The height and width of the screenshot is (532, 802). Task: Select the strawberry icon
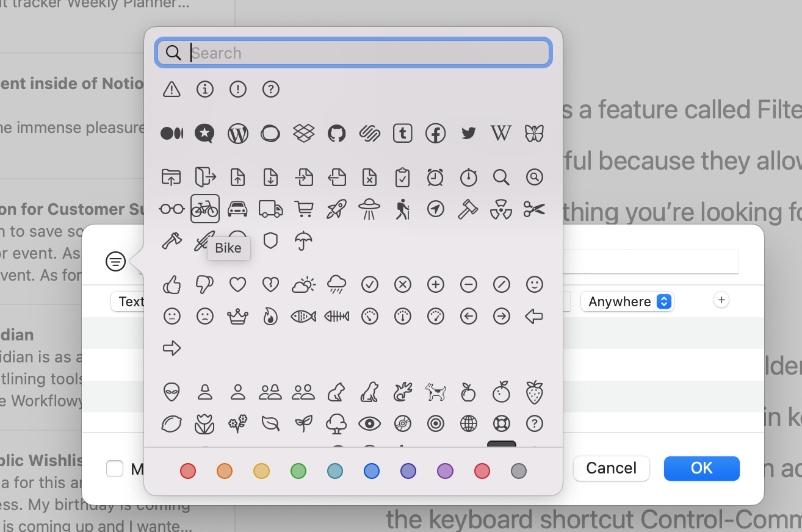[534, 392]
